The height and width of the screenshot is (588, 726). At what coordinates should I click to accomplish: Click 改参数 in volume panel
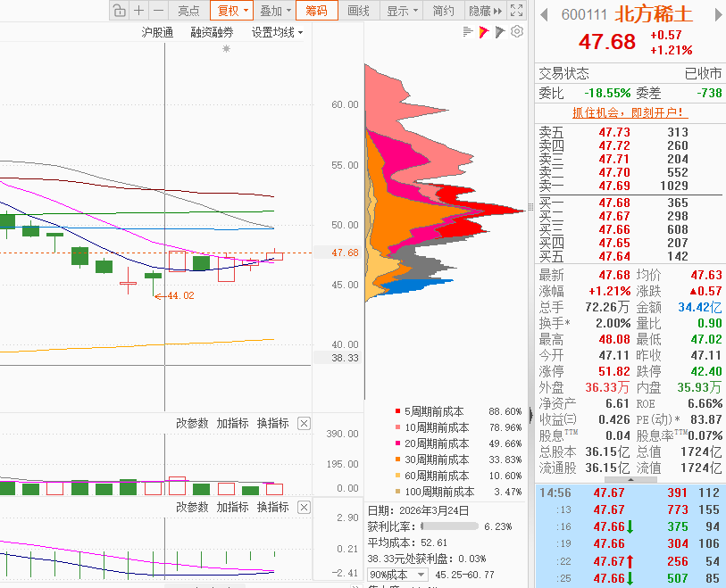click(192, 423)
